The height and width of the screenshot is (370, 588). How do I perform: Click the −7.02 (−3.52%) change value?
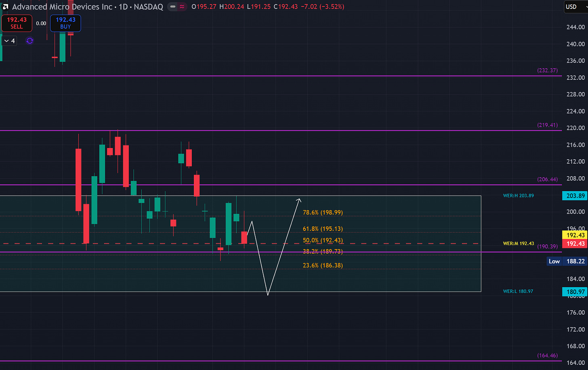(x=323, y=6)
